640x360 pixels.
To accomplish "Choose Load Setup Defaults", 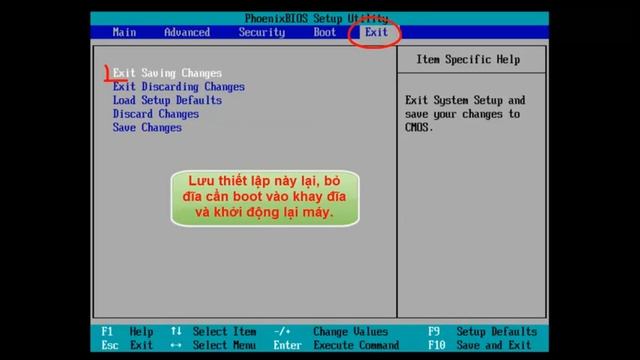I will (x=167, y=100).
